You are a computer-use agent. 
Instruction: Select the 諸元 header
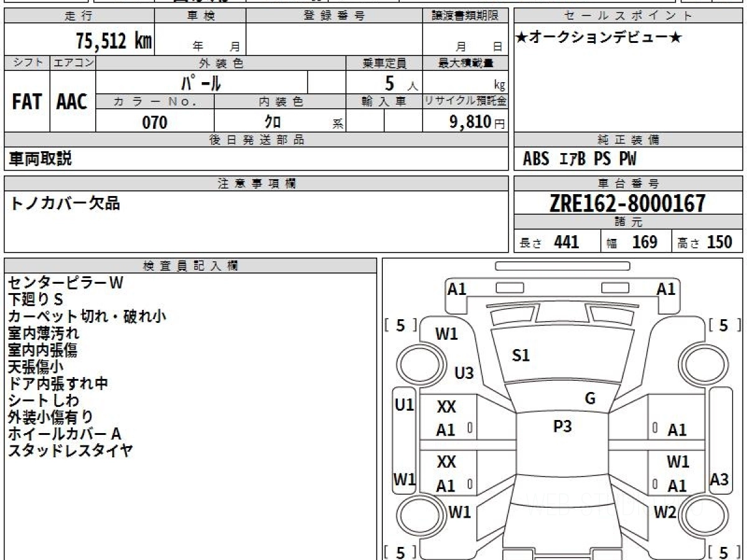tap(628, 222)
